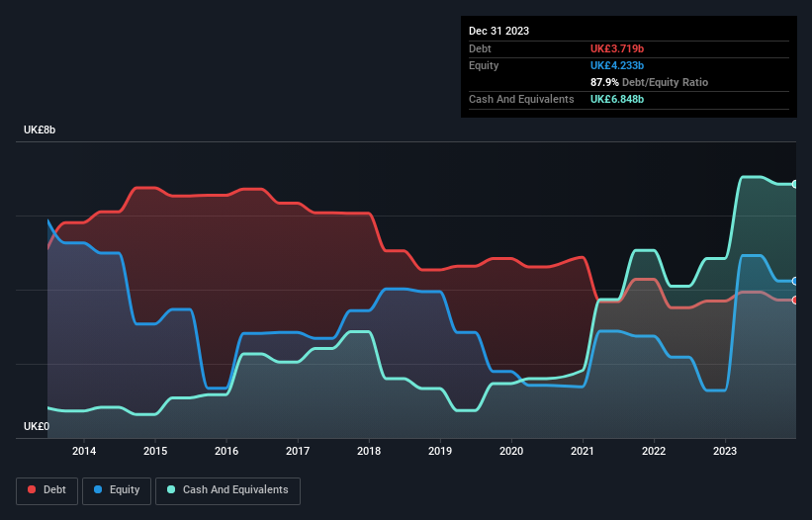The image size is (812, 520).
Task: Click the Equity label in tooltip
Action: [x=484, y=65]
